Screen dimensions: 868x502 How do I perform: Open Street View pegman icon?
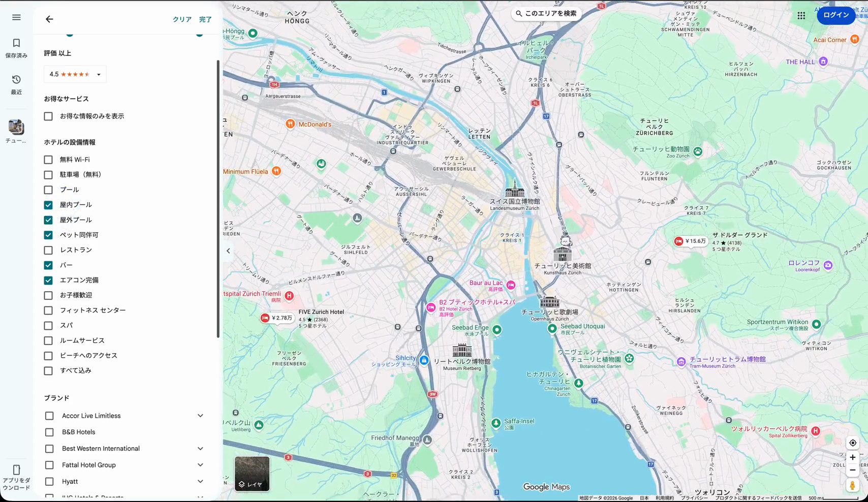pyautogui.click(x=853, y=486)
